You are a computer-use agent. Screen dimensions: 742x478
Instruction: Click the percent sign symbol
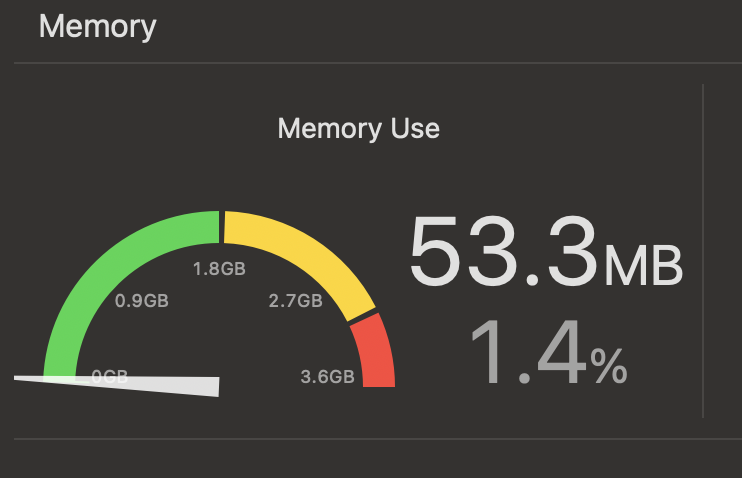coord(609,365)
